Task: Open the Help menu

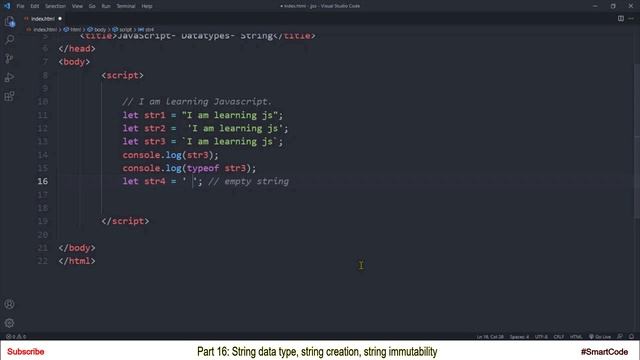Action: point(147,6)
